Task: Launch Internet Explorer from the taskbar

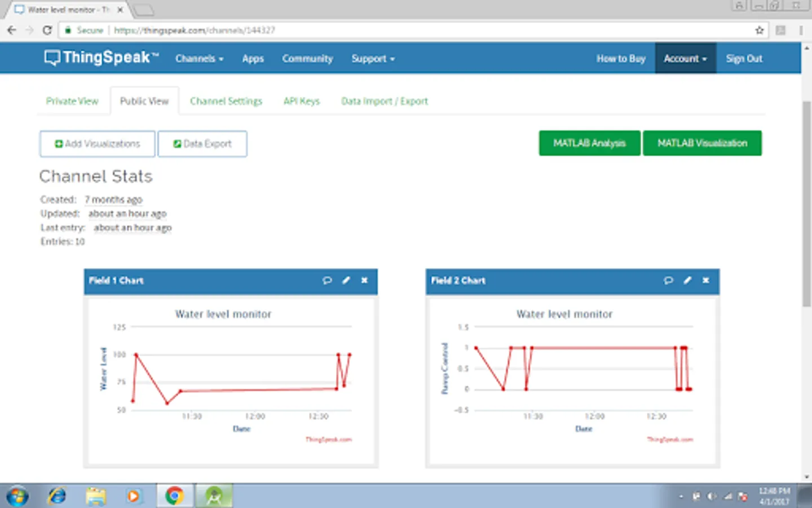Action: click(x=57, y=496)
